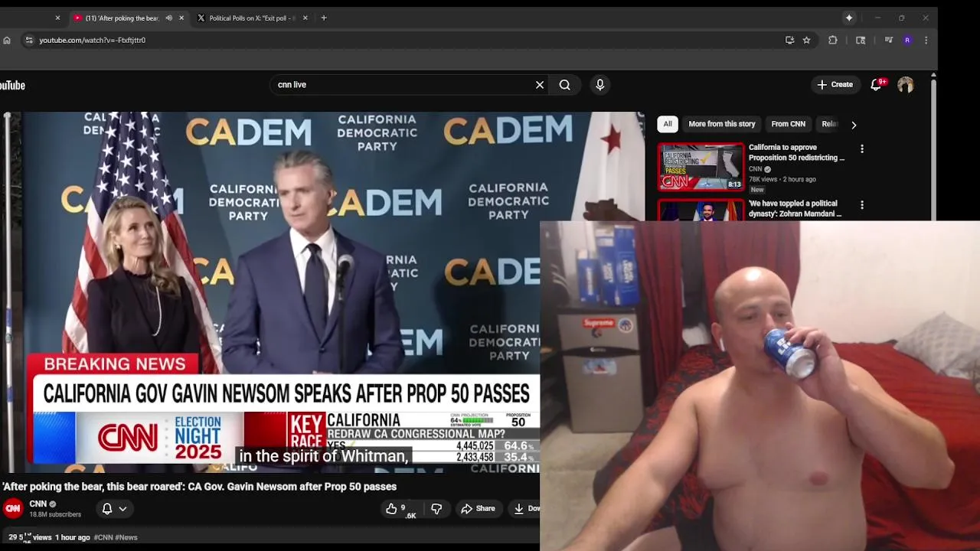Open the Proposition 50 redistricting video thumbnail
The width and height of the screenshot is (980, 551).
(x=701, y=167)
